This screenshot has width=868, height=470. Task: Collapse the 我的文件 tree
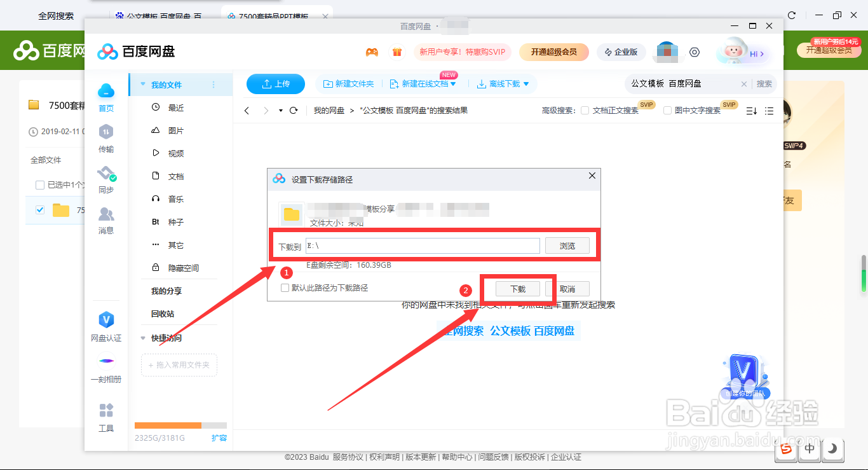tap(143, 85)
